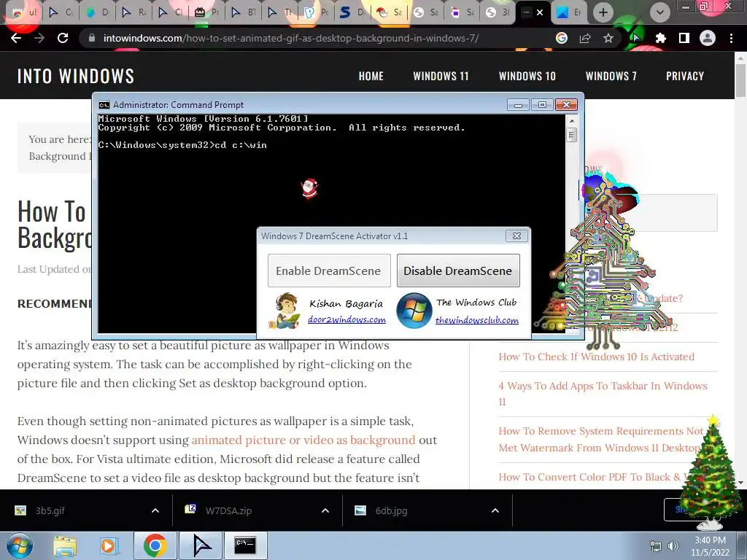Open the Extensions puzzle-piece menu
The width and height of the screenshot is (747, 560).
point(660,38)
